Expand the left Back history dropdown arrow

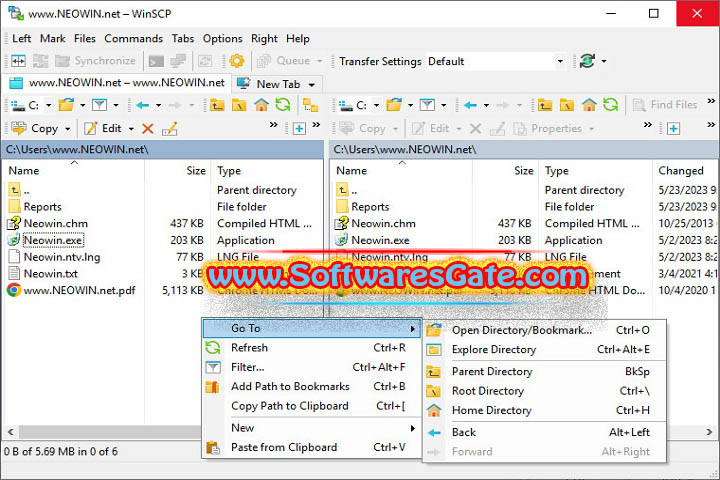158,105
